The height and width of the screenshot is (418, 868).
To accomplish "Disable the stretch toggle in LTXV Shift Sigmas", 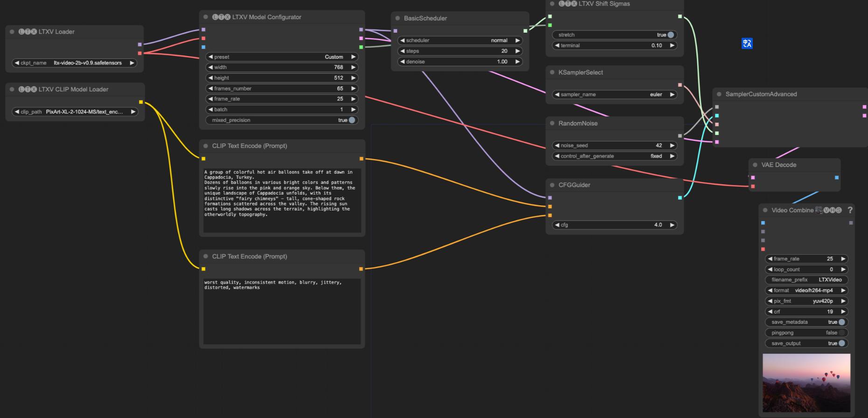I will (x=670, y=35).
